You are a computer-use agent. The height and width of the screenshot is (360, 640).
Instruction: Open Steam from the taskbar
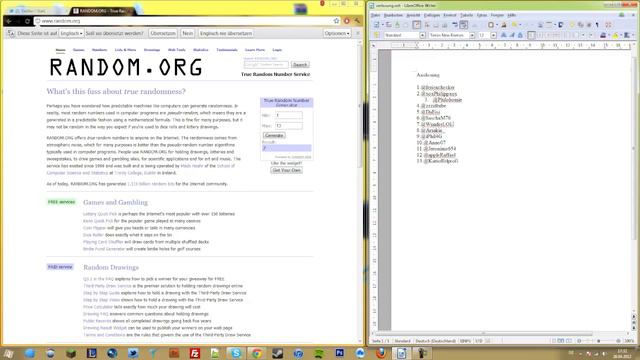point(277,353)
